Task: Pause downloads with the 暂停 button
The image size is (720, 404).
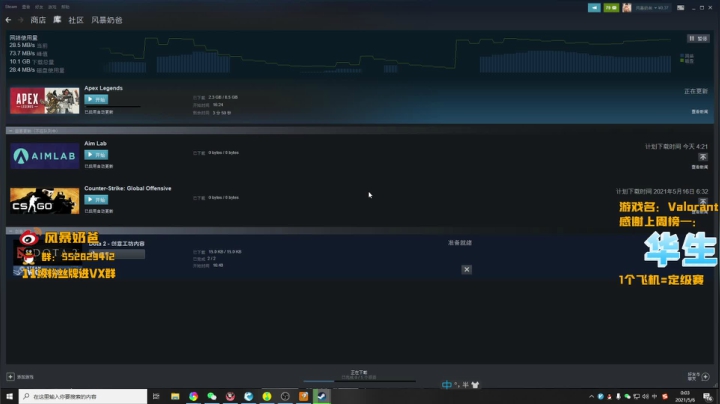Action: 698,39
